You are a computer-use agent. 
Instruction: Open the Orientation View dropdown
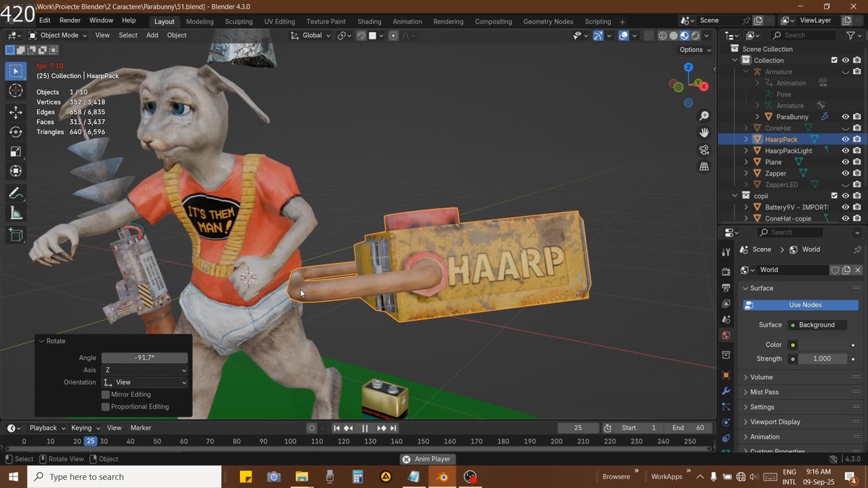point(144,382)
